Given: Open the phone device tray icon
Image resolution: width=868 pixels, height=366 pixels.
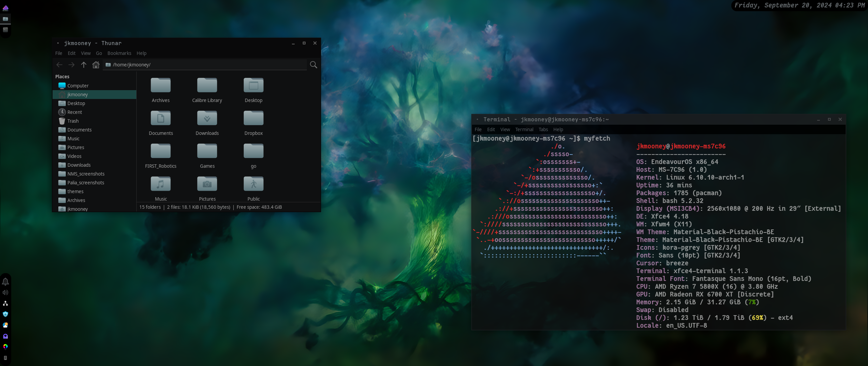Looking at the screenshot, I should click(x=5, y=358).
